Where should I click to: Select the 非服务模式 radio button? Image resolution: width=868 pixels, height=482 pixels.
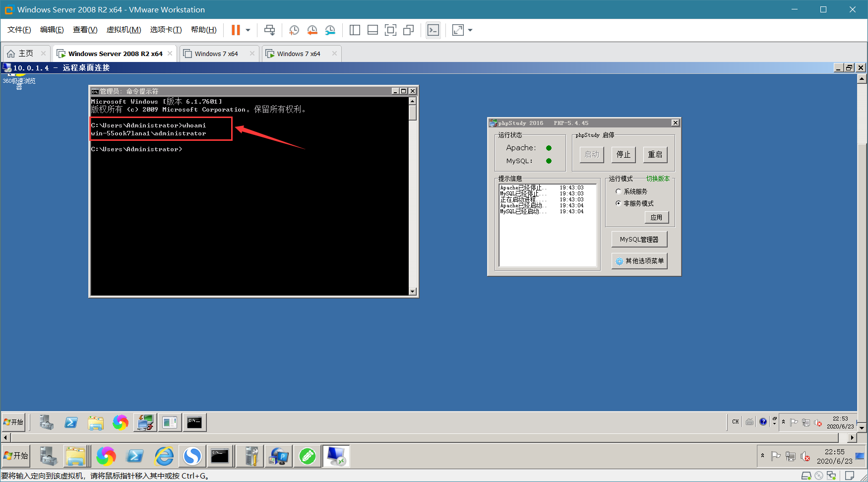(619, 203)
